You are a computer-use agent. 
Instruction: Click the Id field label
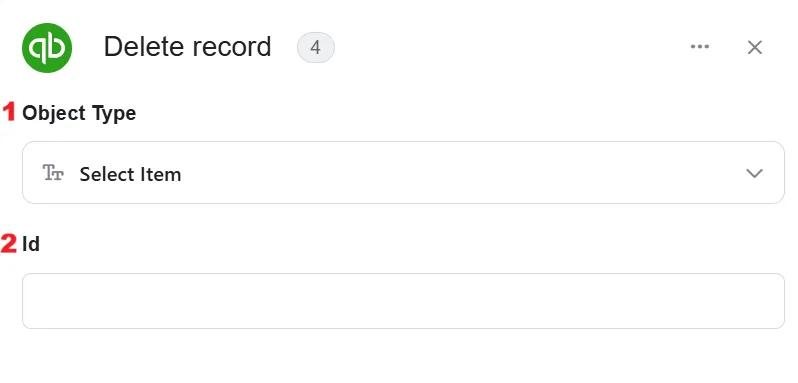click(x=31, y=245)
